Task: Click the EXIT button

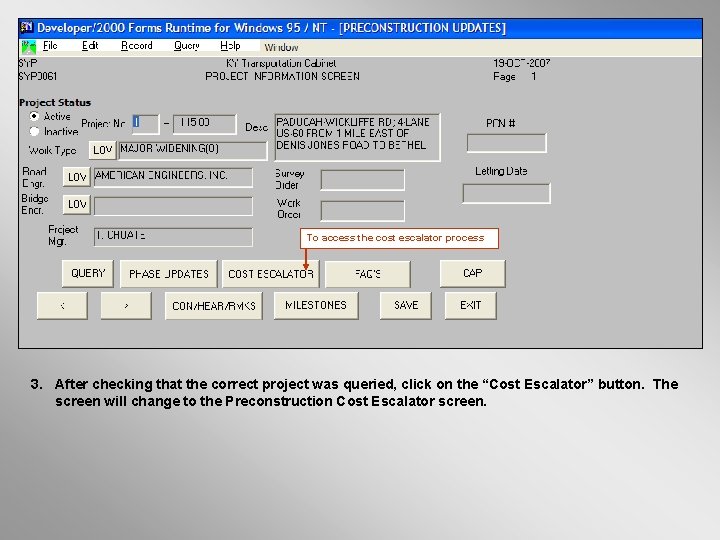Action: pyautogui.click(x=470, y=305)
